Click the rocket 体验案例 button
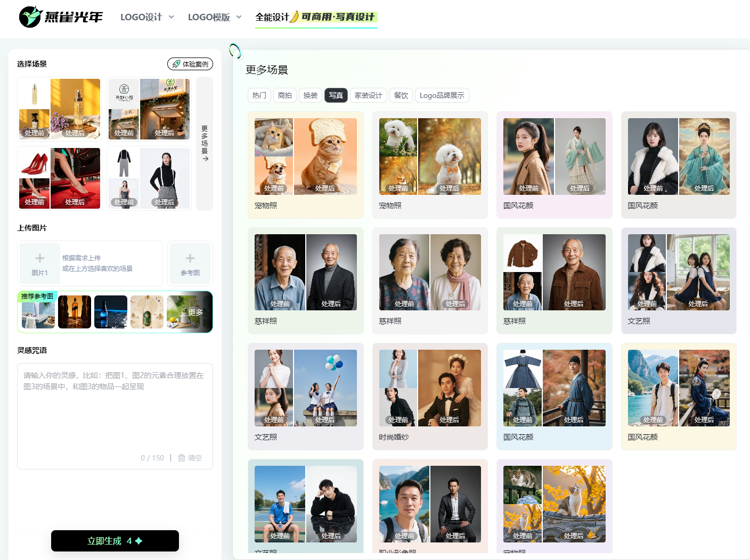750x560 pixels. (190, 64)
